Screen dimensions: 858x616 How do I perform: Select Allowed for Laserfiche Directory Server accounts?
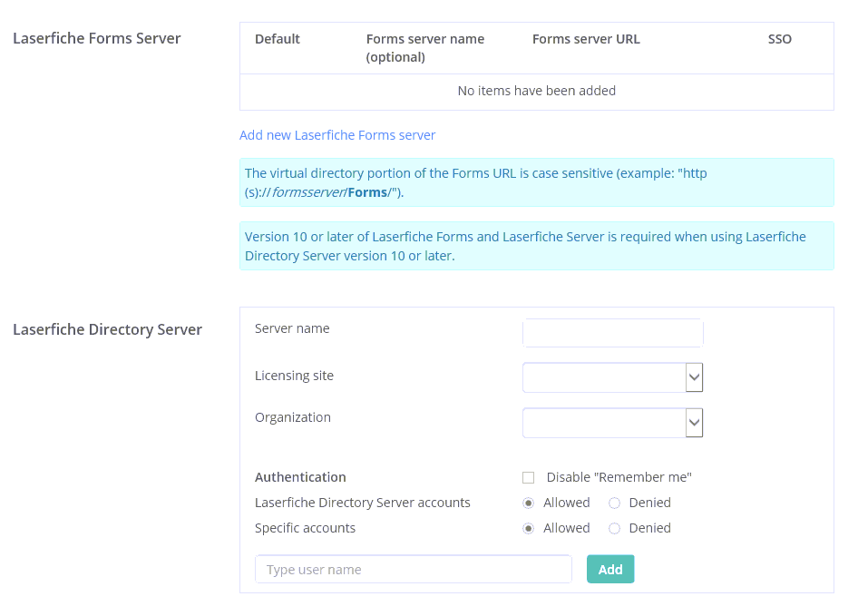[x=529, y=503]
